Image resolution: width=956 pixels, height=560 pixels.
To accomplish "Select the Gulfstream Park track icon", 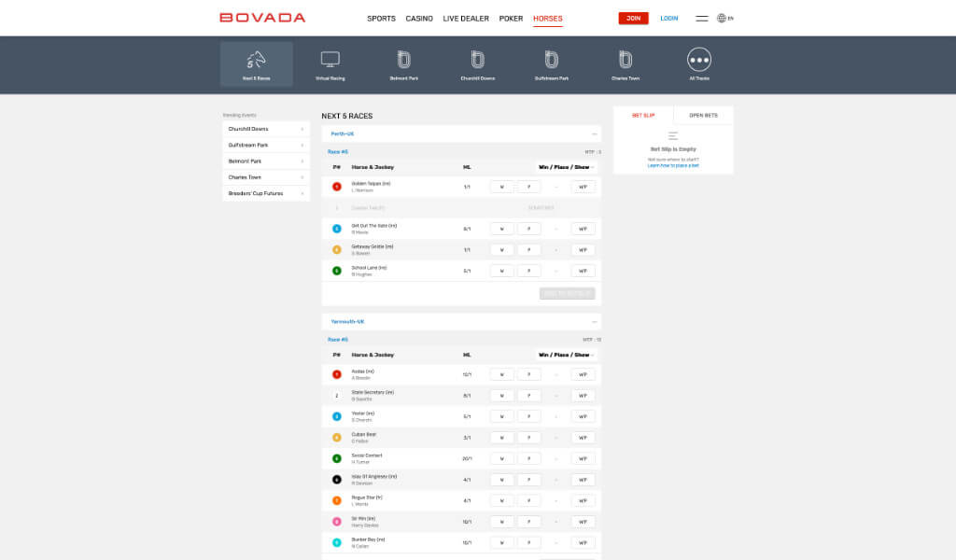I will click(x=551, y=59).
